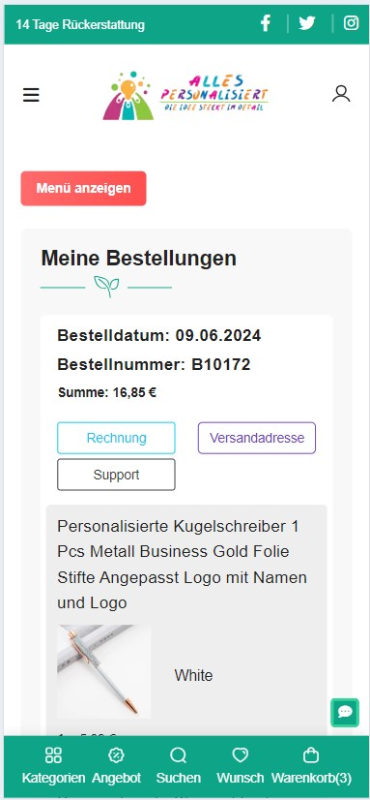Click the Alles Personalisiert logo
The height and width of the screenshot is (800, 370).
pos(185,95)
